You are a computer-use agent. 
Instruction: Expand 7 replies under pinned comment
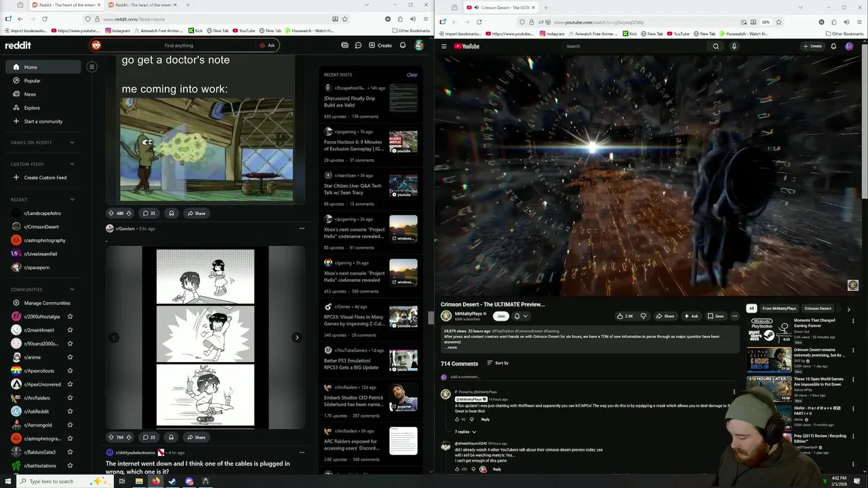465,432
